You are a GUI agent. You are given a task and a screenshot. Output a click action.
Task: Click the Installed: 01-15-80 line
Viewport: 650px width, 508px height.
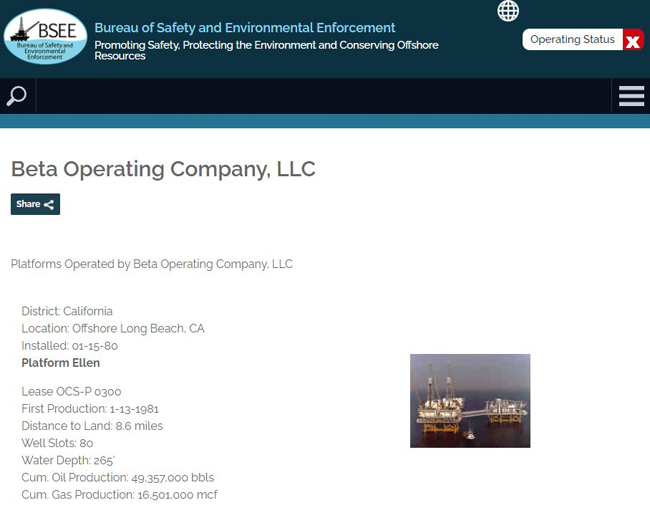[x=70, y=345]
